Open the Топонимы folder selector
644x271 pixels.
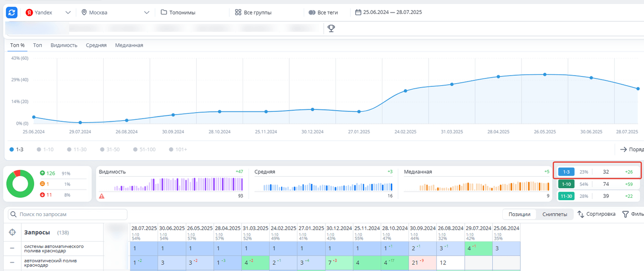coord(178,13)
